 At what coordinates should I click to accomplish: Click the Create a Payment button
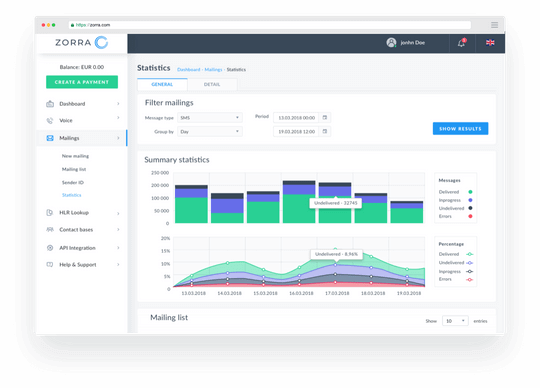(82, 82)
